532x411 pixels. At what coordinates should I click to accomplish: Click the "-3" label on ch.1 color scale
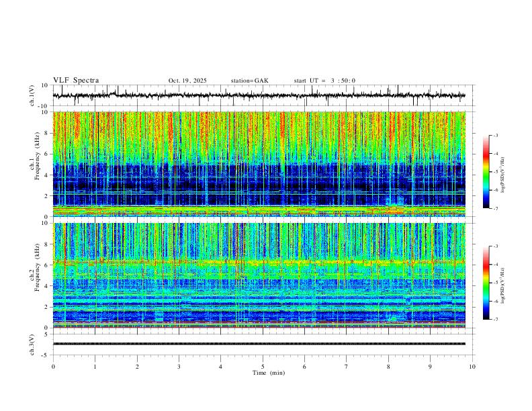tap(495, 135)
